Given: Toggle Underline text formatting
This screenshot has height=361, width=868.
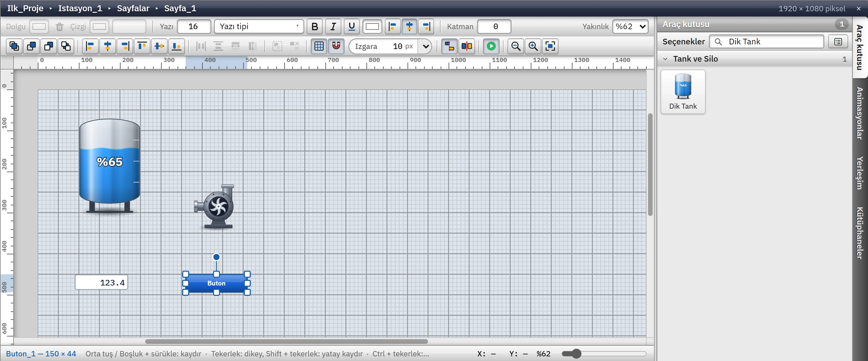Looking at the screenshot, I should click(x=352, y=26).
